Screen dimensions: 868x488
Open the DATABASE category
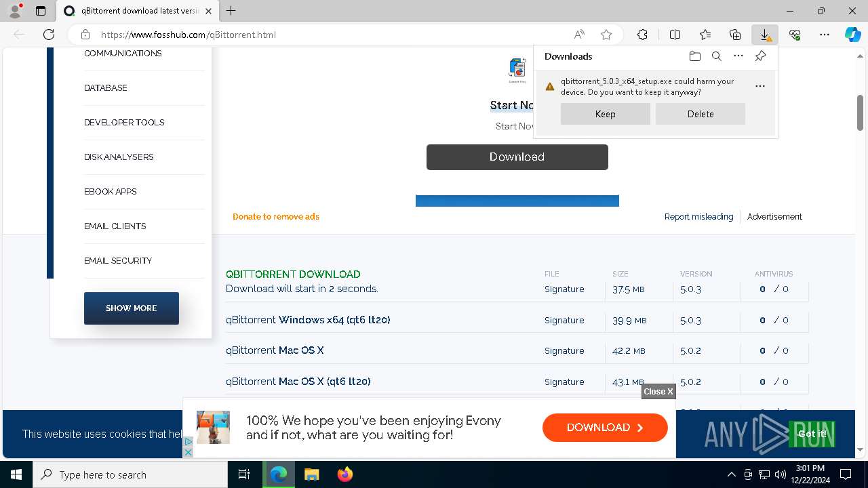pyautogui.click(x=106, y=88)
